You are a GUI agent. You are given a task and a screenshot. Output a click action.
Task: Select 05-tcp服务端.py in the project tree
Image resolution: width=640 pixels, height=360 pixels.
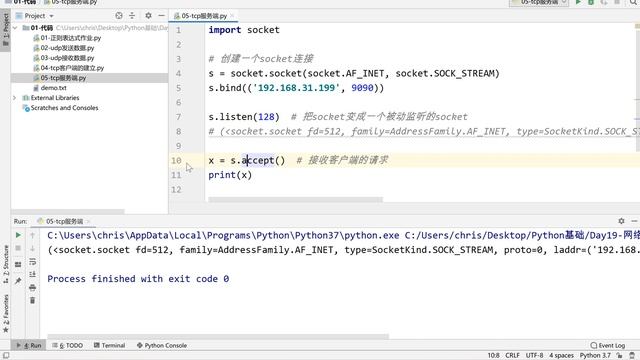(63, 78)
